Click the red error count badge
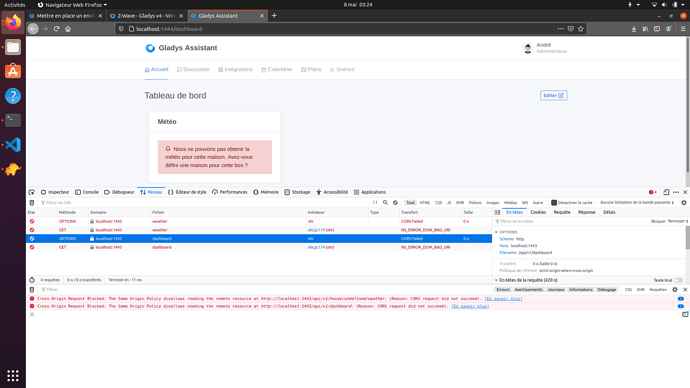Screen dimensions: 690x388 pyautogui.click(x=653, y=192)
